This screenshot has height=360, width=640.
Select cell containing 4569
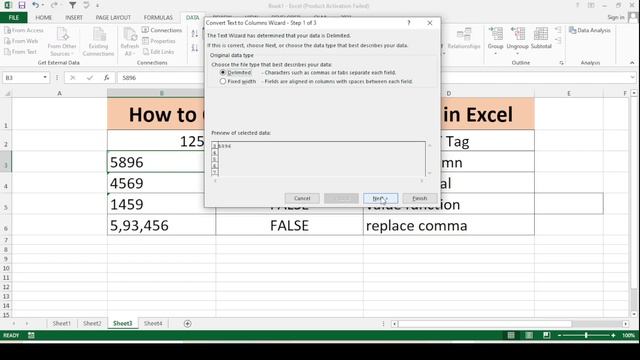tap(161, 183)
